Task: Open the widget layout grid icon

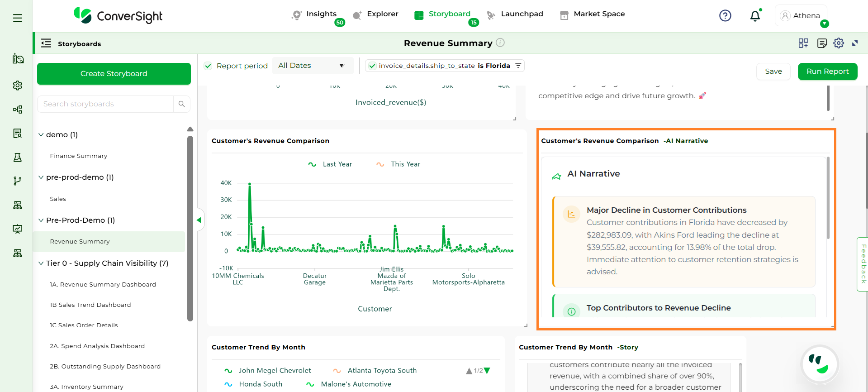Action: coord(803,43)
